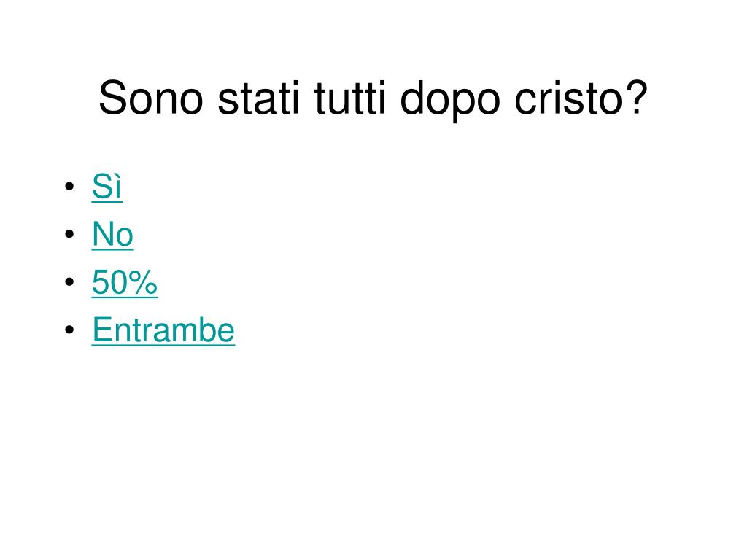This screenshot has width=747, height=560.
Task: Click the bullet point before 'Sì'
Action: point(69,186)
